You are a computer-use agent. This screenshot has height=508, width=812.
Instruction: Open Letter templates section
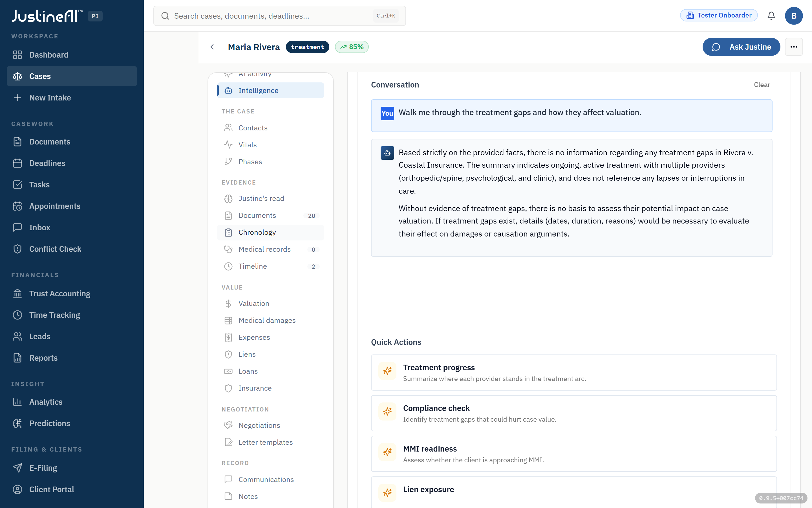click(x=270, y=443)
